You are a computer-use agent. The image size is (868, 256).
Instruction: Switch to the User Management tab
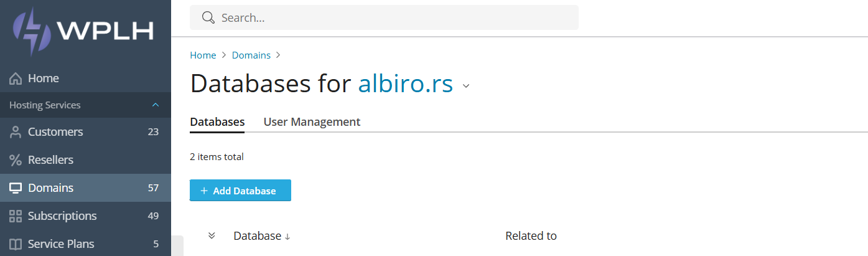[x=312, y=122]
